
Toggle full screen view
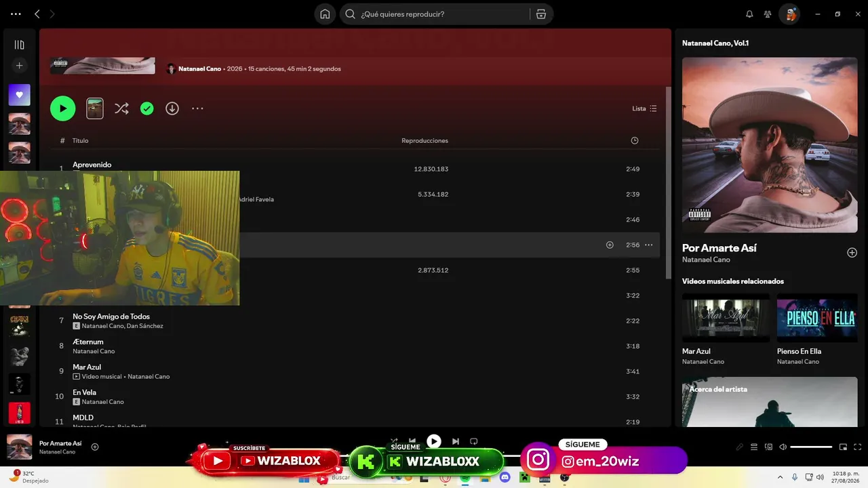857,447
